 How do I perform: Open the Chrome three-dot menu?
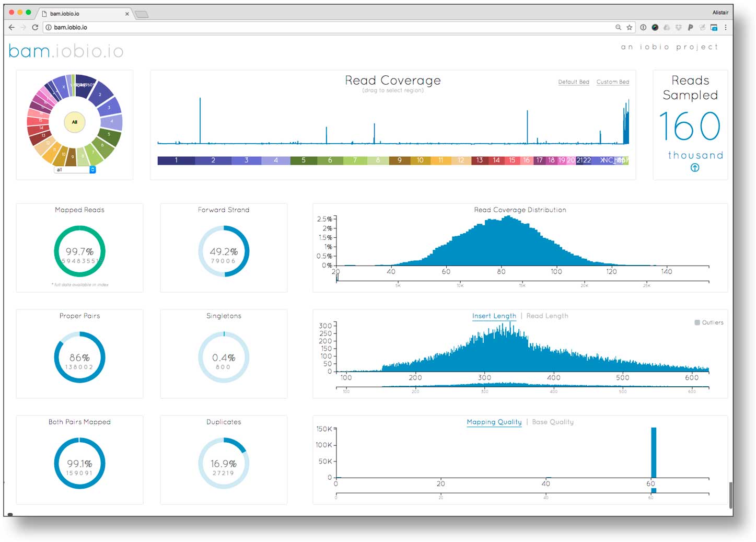725,27
